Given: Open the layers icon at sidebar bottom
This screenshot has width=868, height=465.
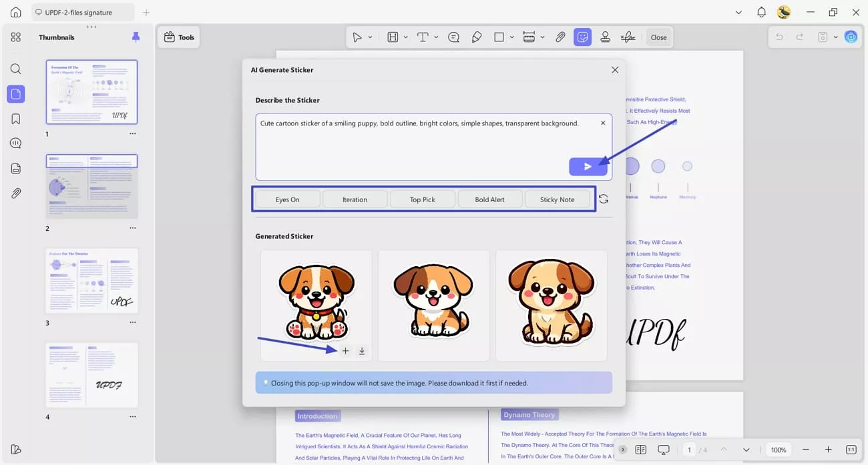Looking at the screenshot, I should (x=16, y=450).
